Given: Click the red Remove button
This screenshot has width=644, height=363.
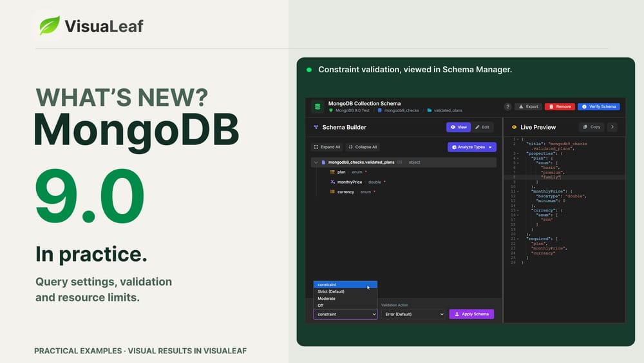Looking at the screenshot, I should click(560, 106).
